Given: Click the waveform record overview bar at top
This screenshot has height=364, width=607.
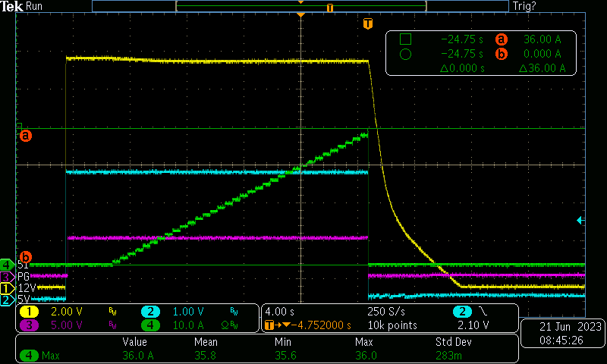Looking at the screenshot, I should click(x=300, y=6).
